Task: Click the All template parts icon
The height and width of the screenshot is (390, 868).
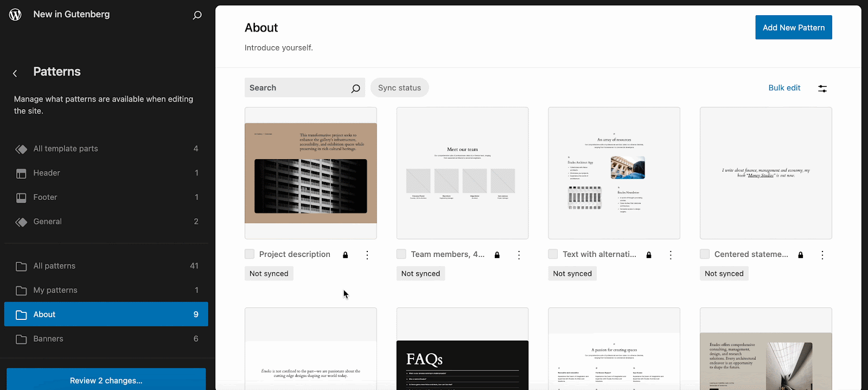Action: (21, 149)
